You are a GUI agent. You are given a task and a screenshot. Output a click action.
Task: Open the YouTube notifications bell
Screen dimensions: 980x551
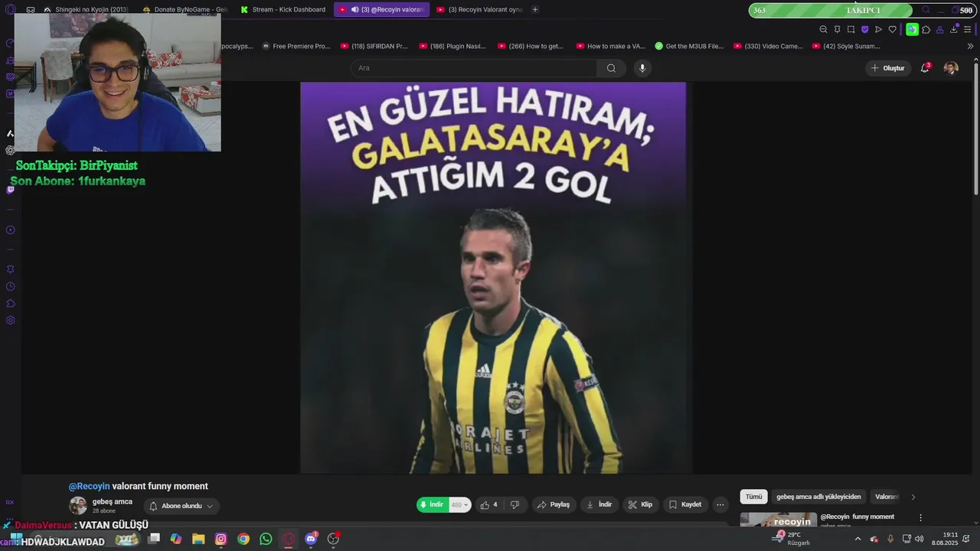(x=925, y=68)
